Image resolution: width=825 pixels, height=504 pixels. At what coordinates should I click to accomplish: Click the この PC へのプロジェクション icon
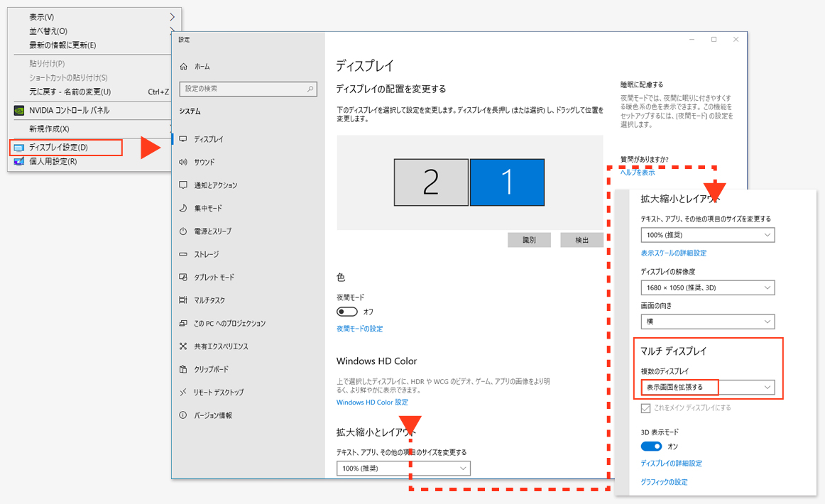(183, 323)
